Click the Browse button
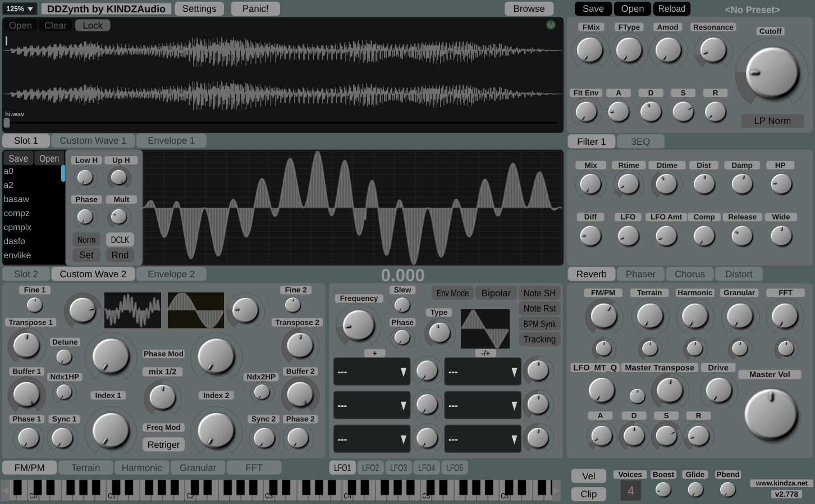The height and width of the screenshot is (504, 815). tap(529, 8)
